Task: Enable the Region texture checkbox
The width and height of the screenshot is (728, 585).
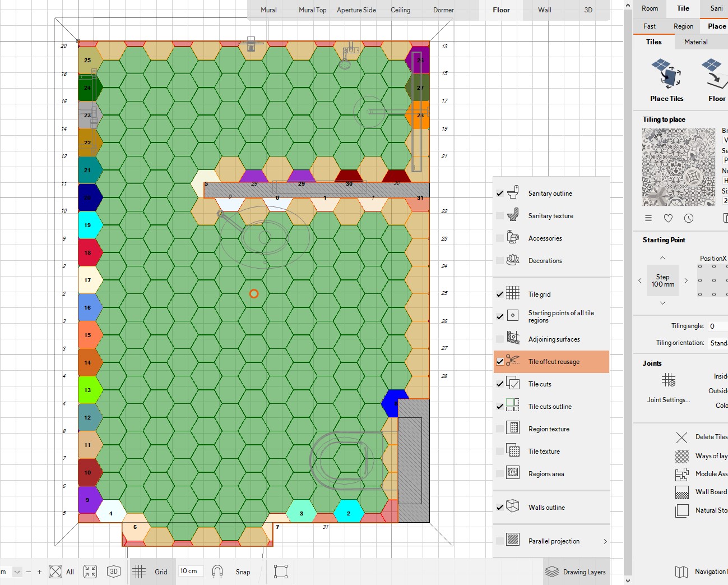Action: point(500,429)
